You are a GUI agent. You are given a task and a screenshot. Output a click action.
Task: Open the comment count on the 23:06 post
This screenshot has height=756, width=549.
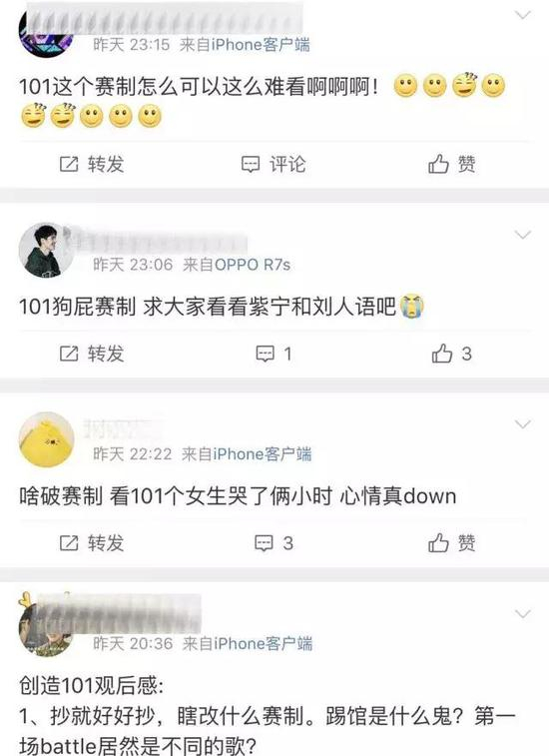pyautogui.click(x=274, y=354)
